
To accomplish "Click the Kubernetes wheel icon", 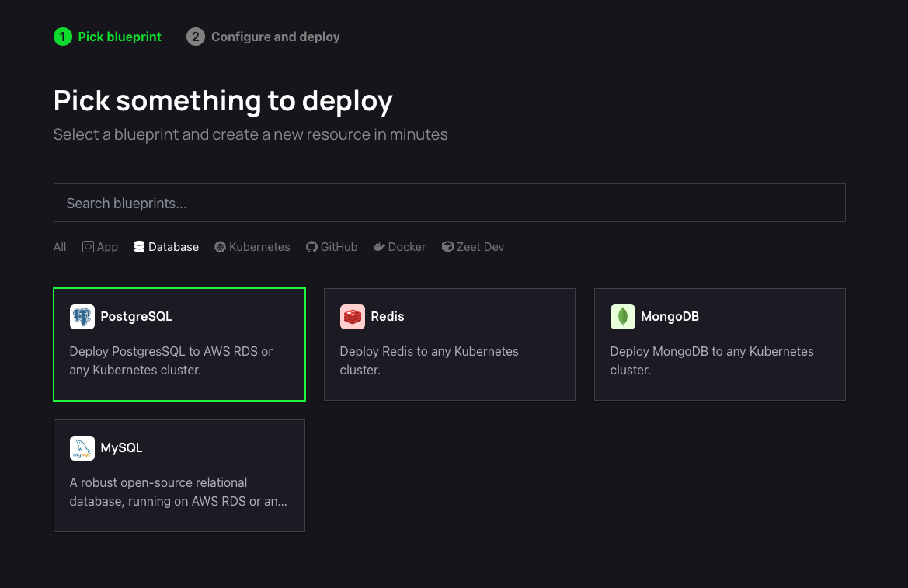I will [x=220, y=247].
